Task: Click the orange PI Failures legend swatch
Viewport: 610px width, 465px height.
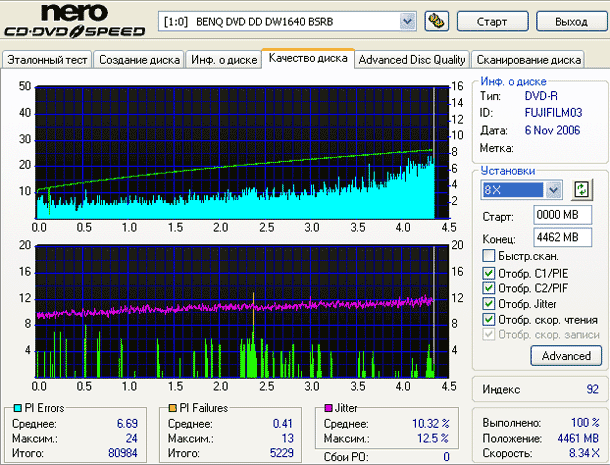Action: click(172, 408)
